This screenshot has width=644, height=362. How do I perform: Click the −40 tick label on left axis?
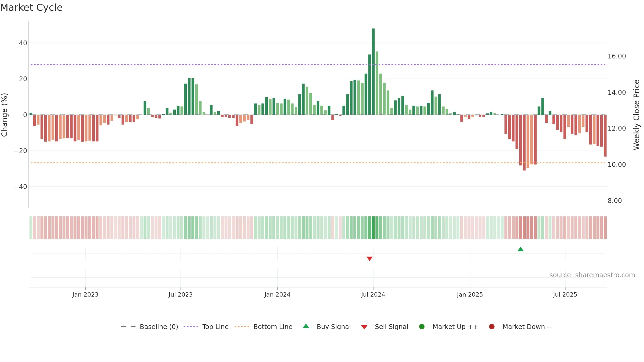(21, 187)
